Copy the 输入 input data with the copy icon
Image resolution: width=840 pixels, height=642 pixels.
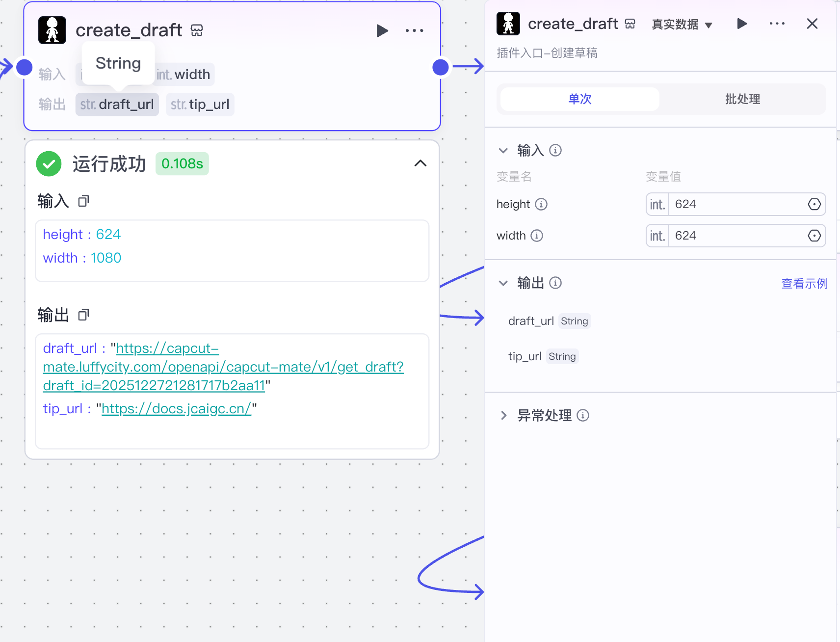point(83,201)
